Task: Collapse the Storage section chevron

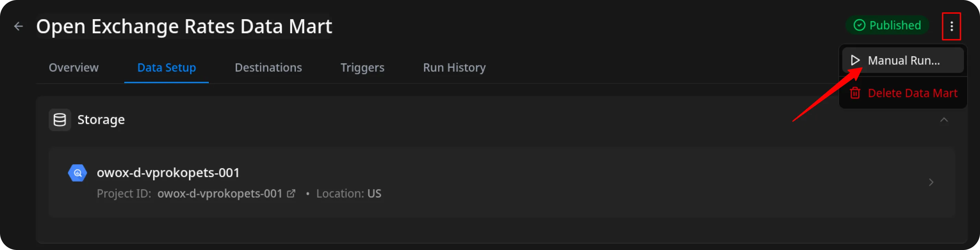Action: (x=944, y=120)
